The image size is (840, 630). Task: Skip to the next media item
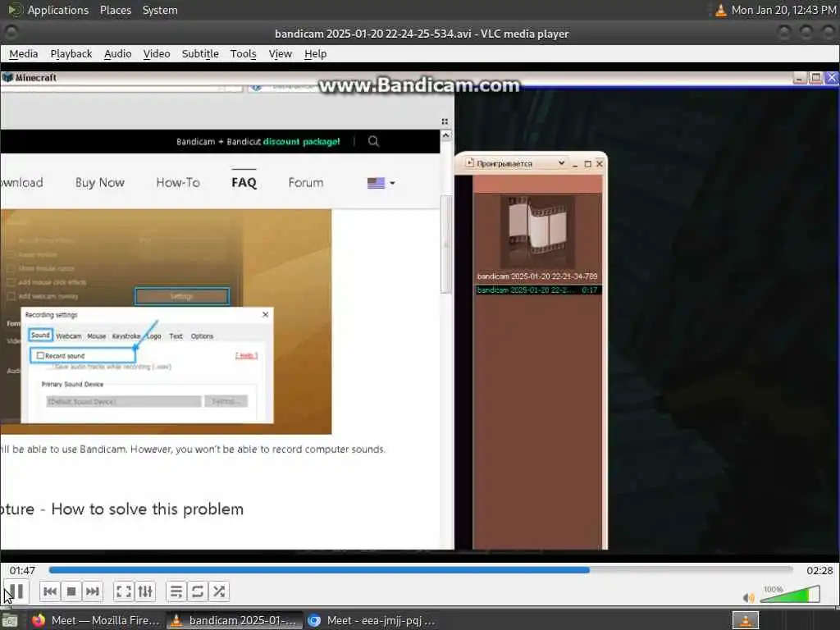[x=92, y=591]
